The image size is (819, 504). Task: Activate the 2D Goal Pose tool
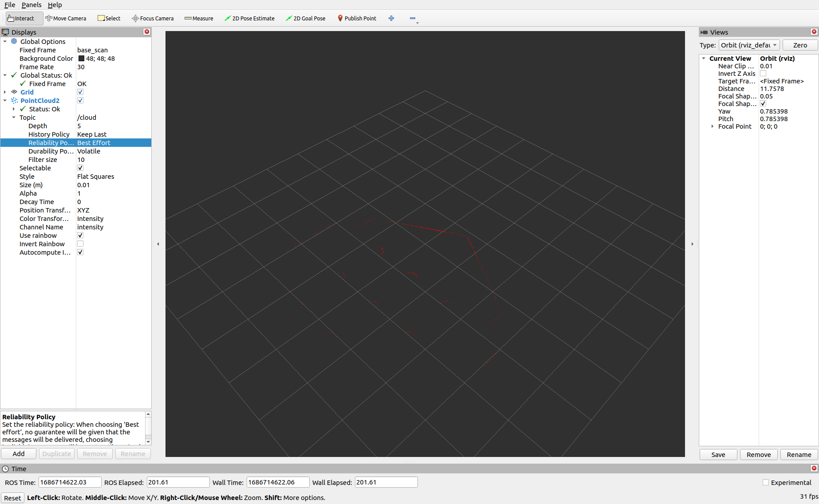306,18
